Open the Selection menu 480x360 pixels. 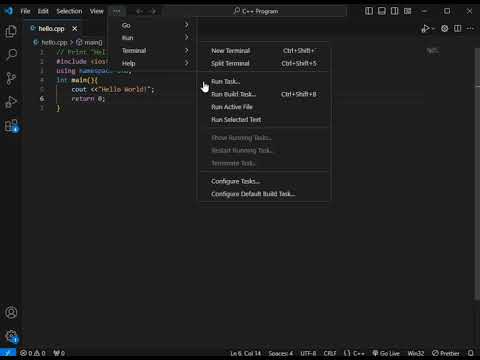(69, 11)
